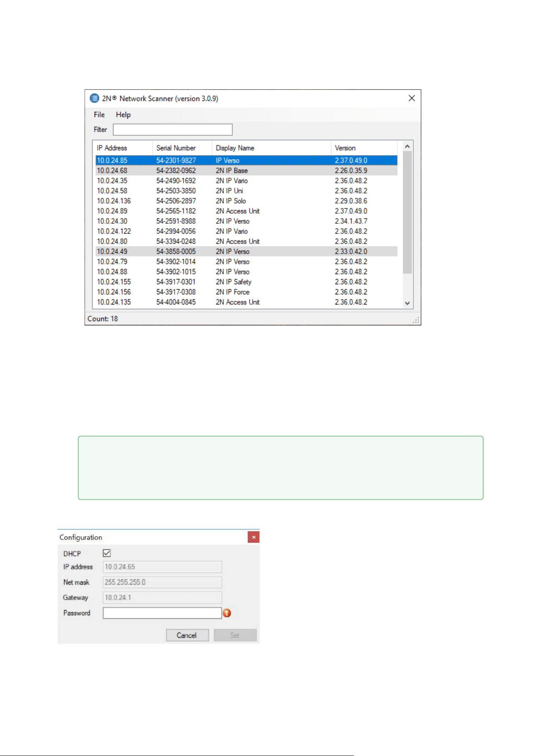Image resolution: width=535 pixels, height=756 pixels.
Task: Select the row 10.0.24.88
Action: pyautogui.click(x=246, y=271)
